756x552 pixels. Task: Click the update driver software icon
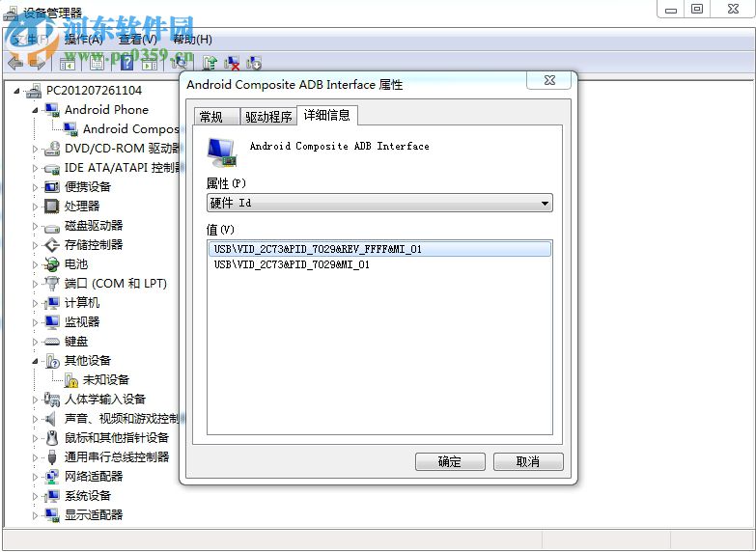210,63
